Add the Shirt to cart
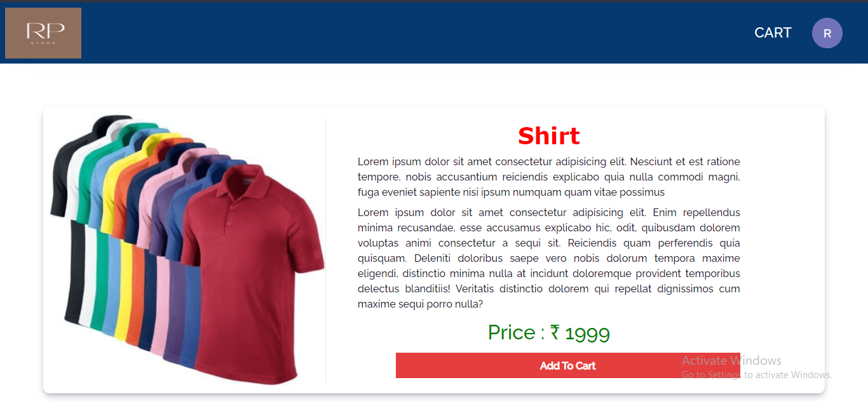Viewport: 868px width, 401px height. (x=568, y=365)
